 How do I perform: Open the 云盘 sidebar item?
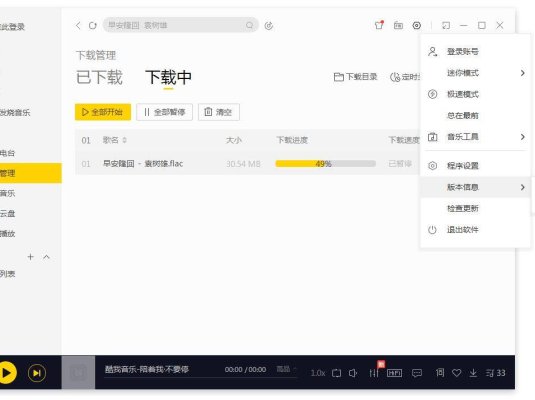[x=8, y=214]
